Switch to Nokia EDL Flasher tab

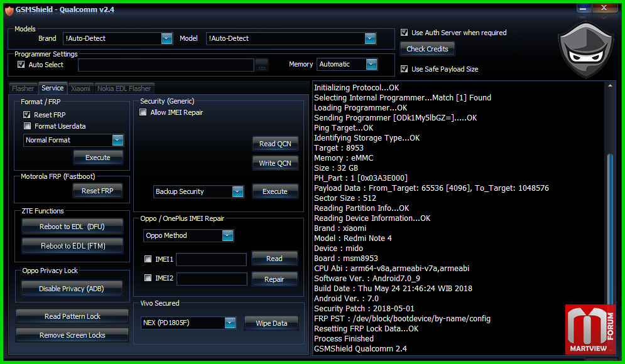[x=124, y=88]
